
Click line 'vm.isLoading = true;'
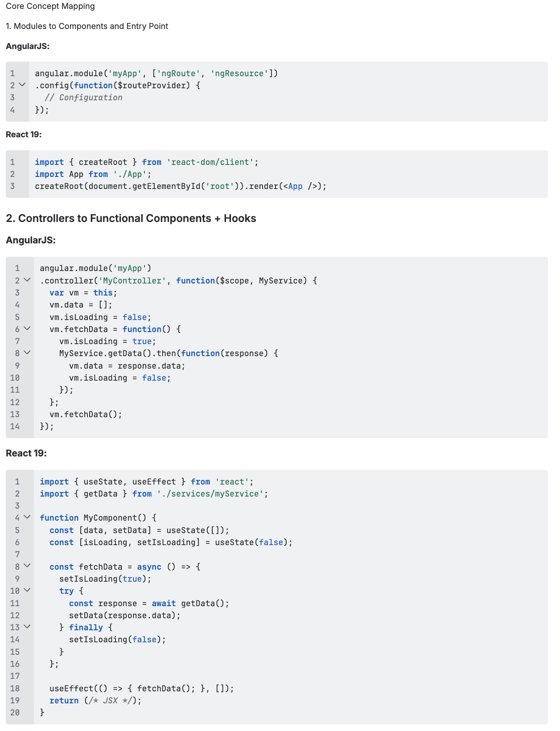coord(107,341)
